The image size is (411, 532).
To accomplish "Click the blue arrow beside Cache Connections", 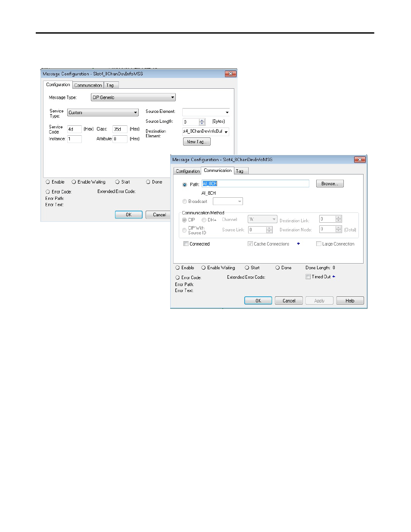I will point(298,244).
